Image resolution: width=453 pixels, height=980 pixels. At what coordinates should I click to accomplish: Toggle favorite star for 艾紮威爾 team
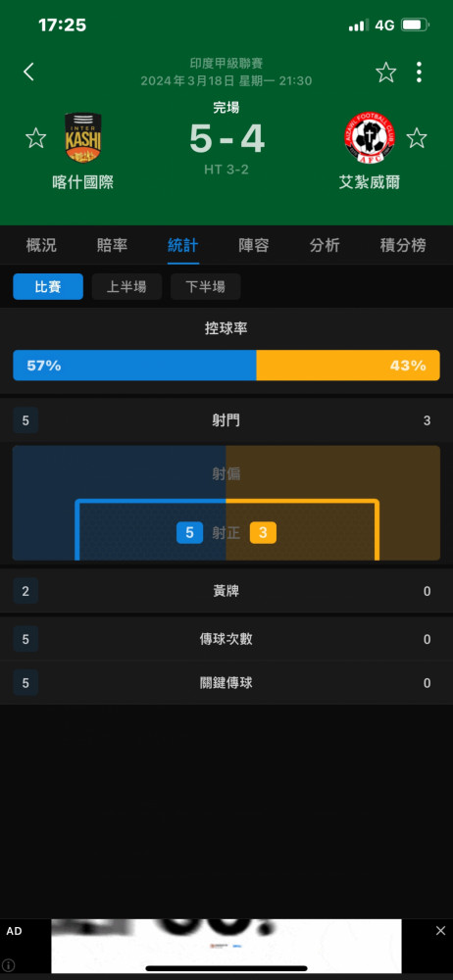(x=417, y=138)
